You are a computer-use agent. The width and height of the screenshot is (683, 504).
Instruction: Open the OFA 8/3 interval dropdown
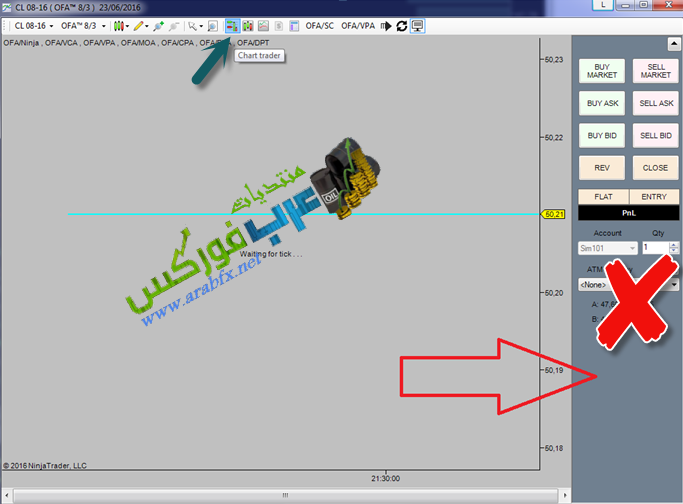pyautogui.click(x=83, y=26)
